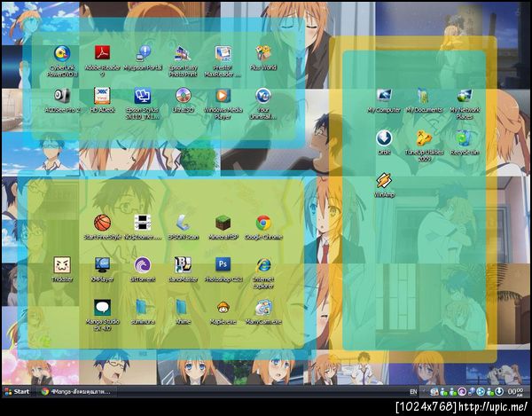Click the taskbar clock
Screen dimensions: 532x416
coord(516,392)
